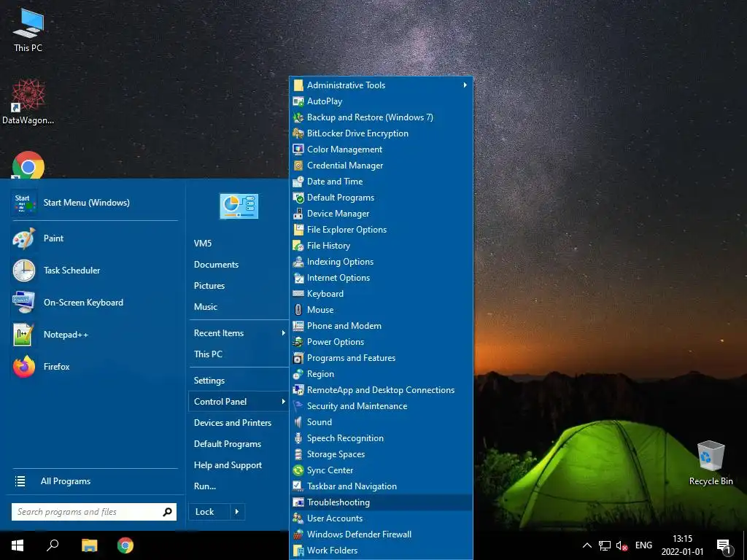Open notification center icon

(724, 545)
